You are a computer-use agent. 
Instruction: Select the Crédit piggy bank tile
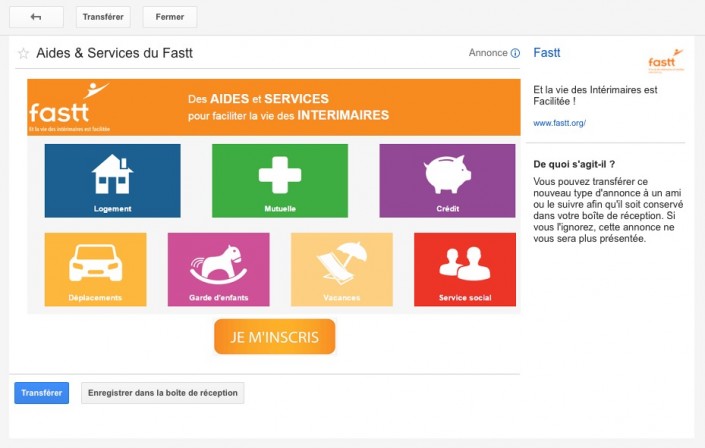click(x=447, y=181)
